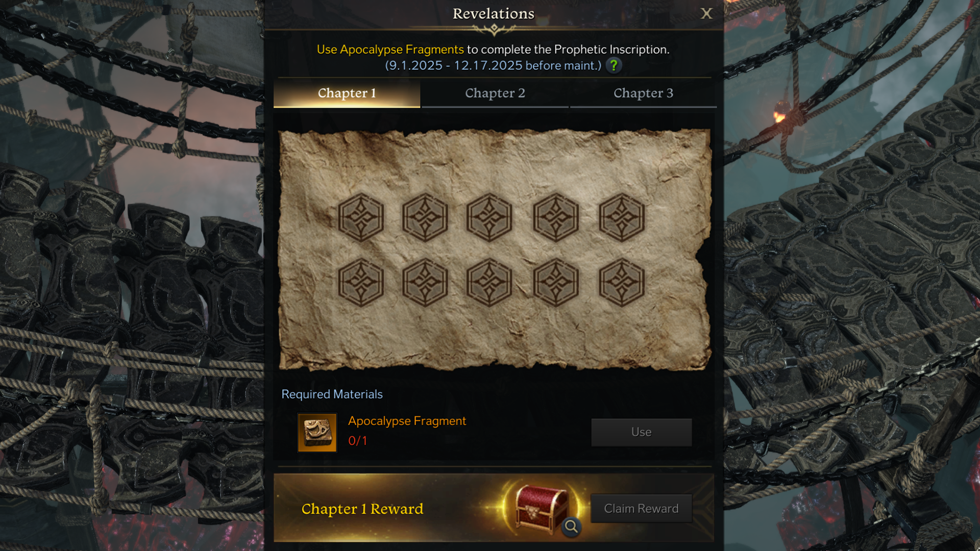The width and height of the screenshot is (980, 551).
Task: Close the Revelations window
Action: pos(706,13)
